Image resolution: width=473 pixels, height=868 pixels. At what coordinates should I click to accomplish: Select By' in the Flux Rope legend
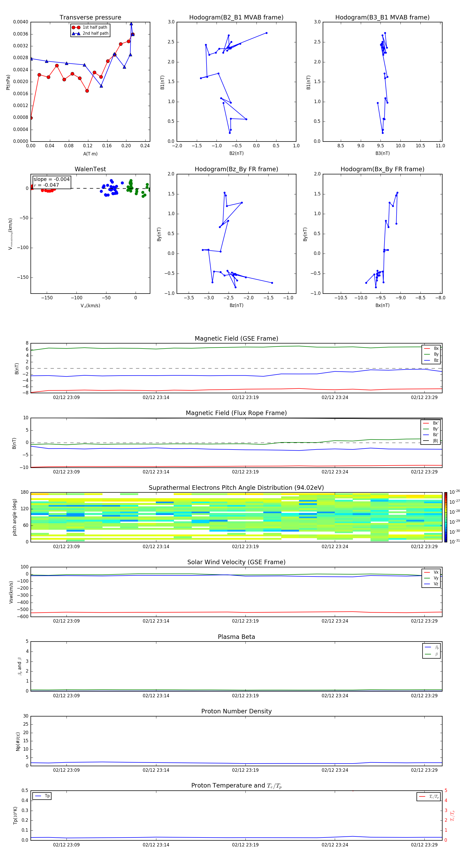(x=431, y=429)
